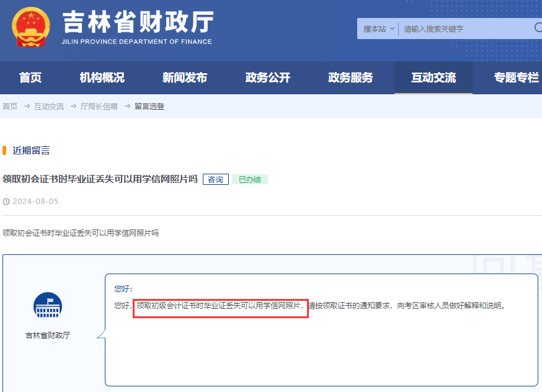
Task: Open the 首页 navigation menu item
Action: click(x=30, y=78)
